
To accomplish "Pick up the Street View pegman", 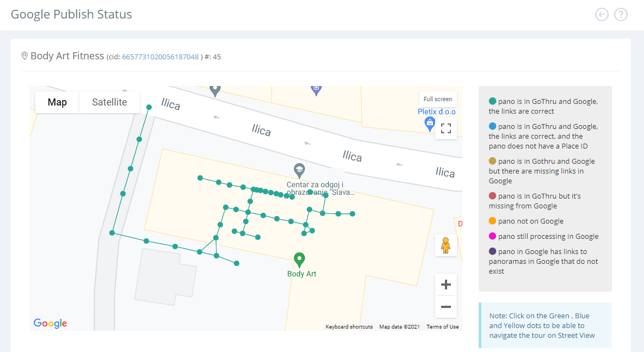I will point(445,245).
